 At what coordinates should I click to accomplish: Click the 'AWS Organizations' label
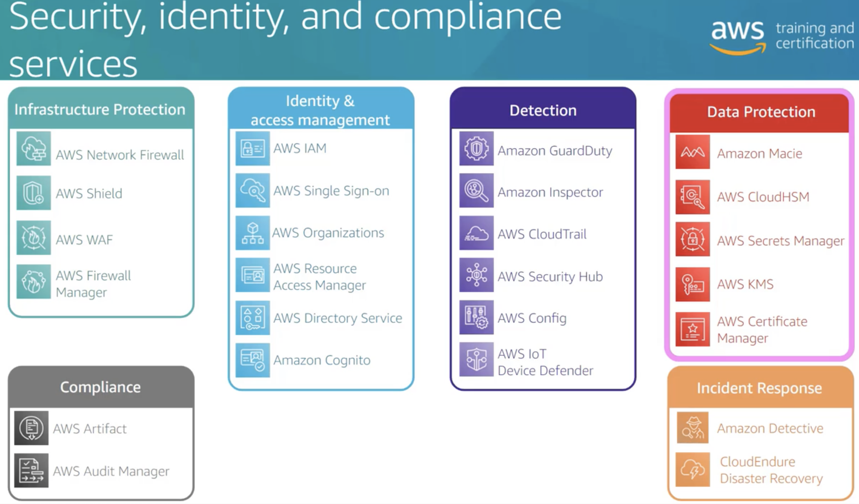(x=328, y=233)
